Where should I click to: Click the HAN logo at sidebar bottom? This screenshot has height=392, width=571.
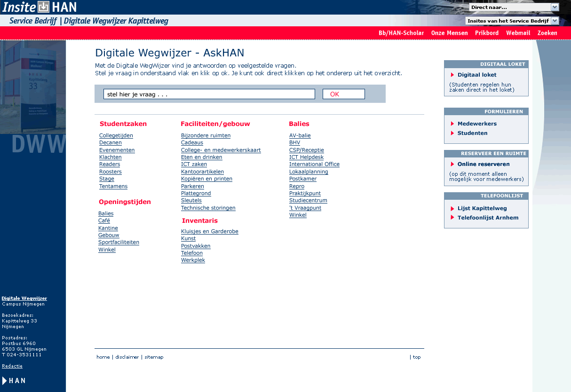point(14,380)
